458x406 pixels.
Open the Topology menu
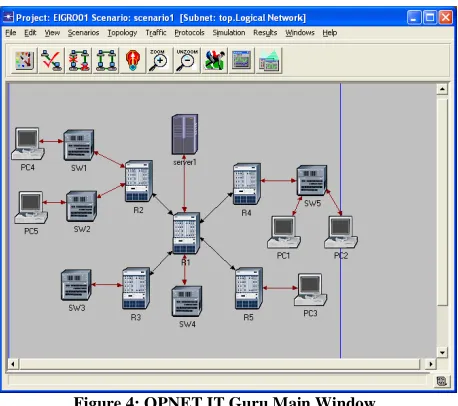[x=122, y=33]
